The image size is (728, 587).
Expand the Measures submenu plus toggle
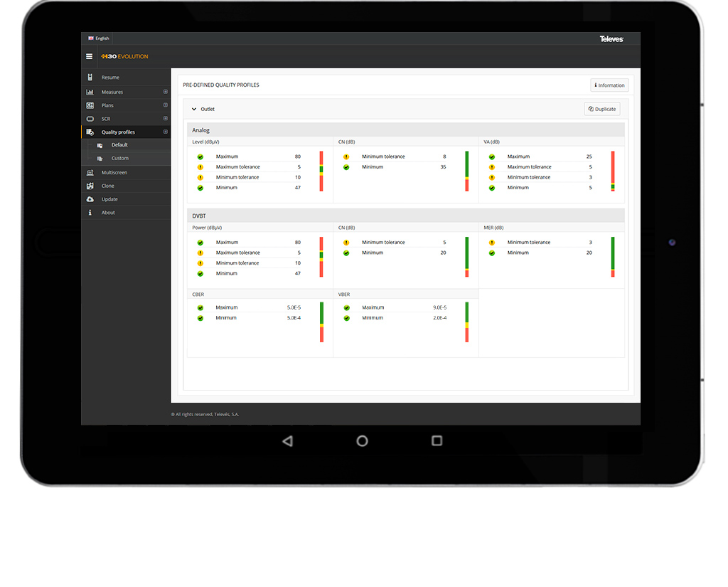click(x=165, y=92)
